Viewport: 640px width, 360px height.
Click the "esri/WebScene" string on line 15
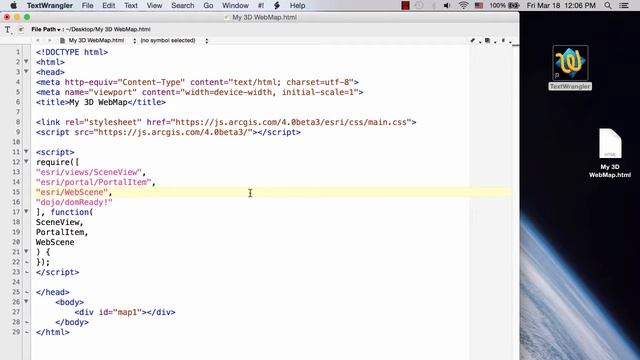[72, 192]
